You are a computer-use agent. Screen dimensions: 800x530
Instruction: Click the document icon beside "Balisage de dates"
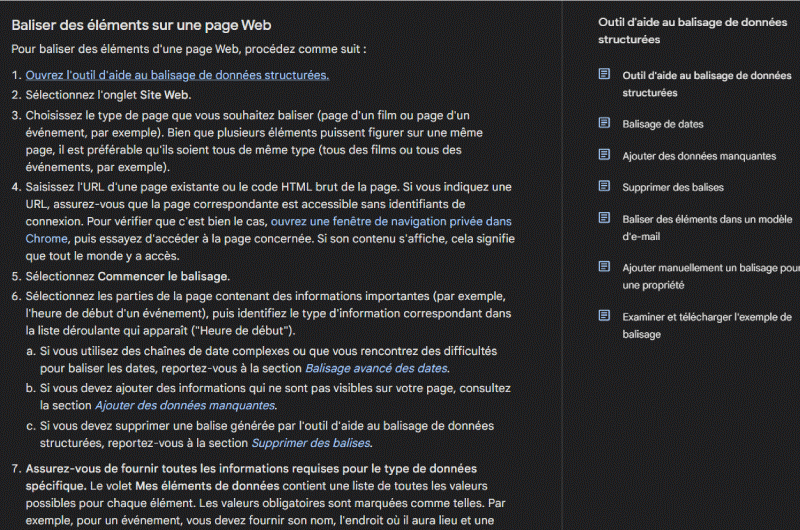604,123
